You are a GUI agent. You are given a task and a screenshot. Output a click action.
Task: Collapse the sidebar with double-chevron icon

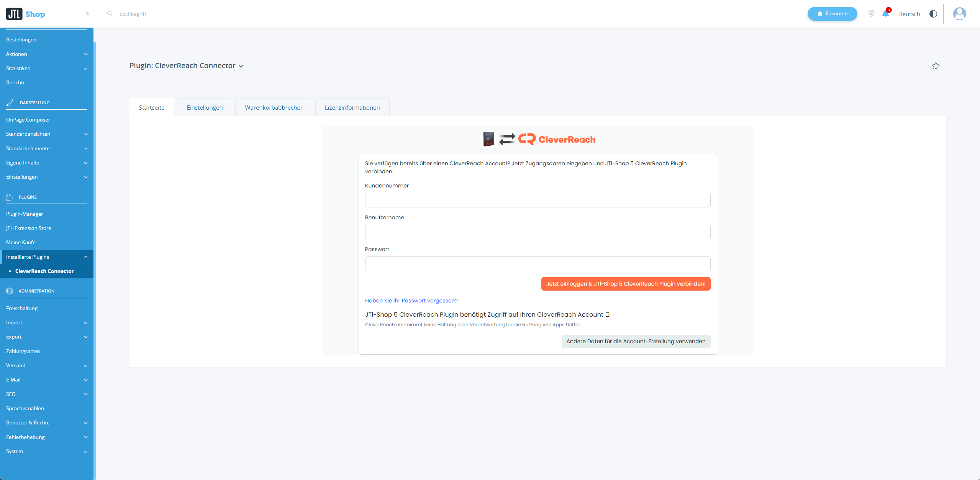(88, 13)
